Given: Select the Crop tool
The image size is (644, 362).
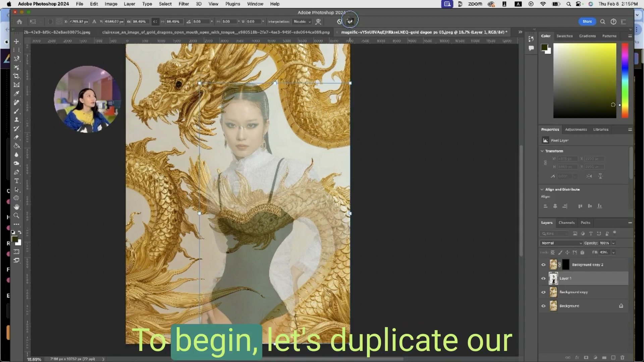Looking at the screenshot, I should [16, 76].
